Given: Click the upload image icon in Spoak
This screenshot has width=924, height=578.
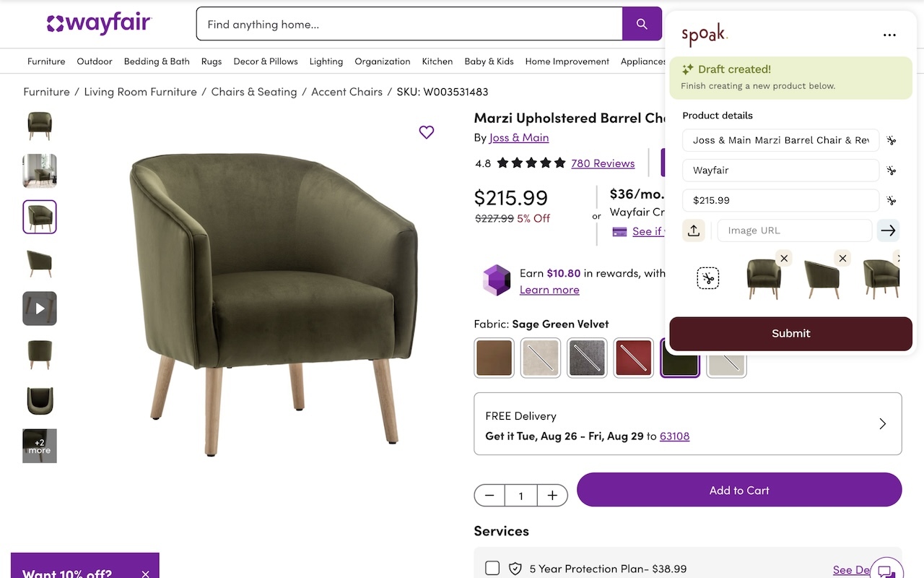Looking at the screenshot, I should tap(694, 230).
